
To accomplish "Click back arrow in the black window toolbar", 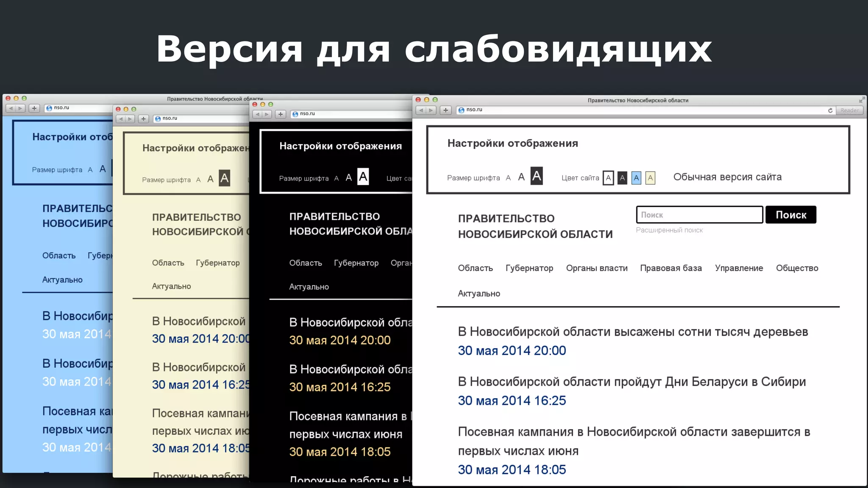I will (x=258, y=114).
